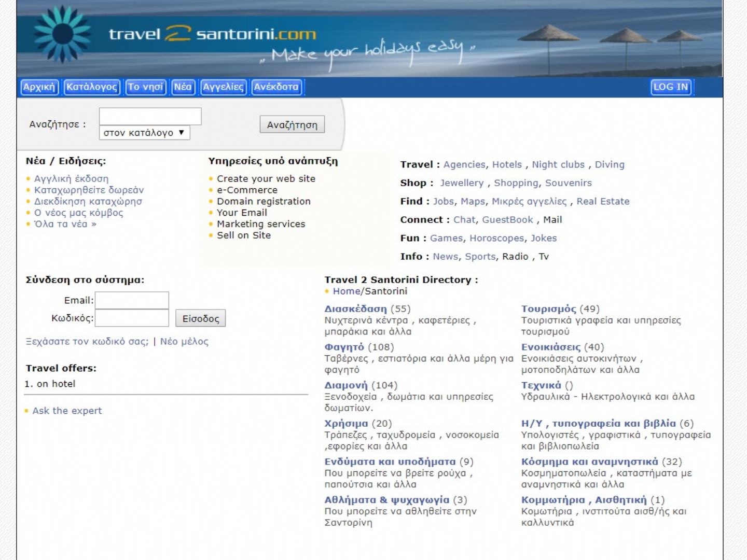Open the Αγγλική έκδοση news link
The image size is (747, 560).
(x=72, y=179)
